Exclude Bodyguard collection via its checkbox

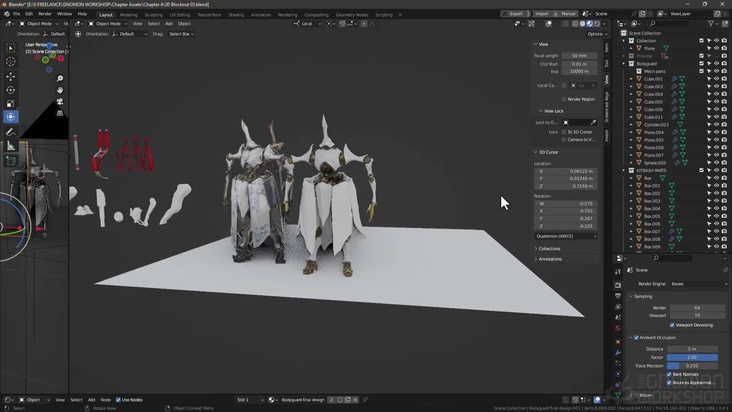(701, 63)
